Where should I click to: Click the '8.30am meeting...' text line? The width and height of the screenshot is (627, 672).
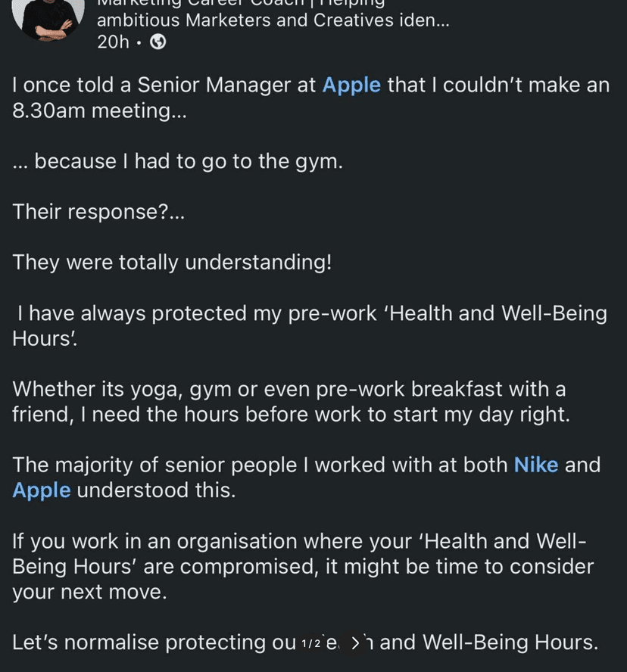tap(92, 110)
